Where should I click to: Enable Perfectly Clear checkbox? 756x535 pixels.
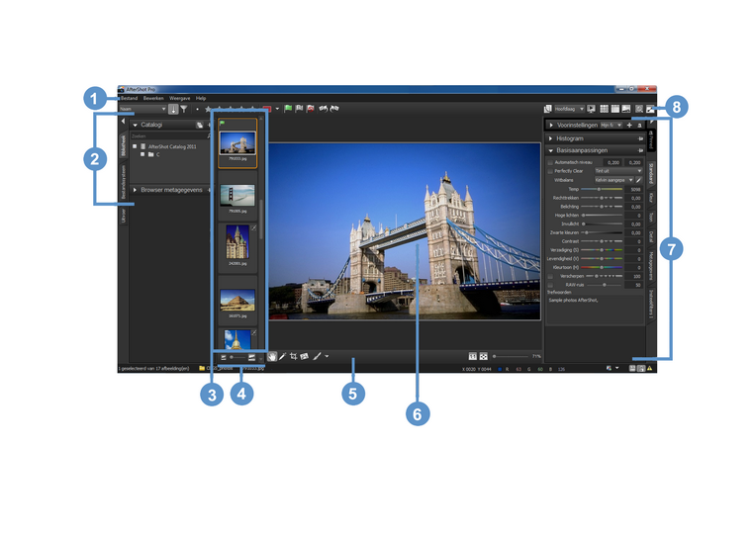coord(549,170)
